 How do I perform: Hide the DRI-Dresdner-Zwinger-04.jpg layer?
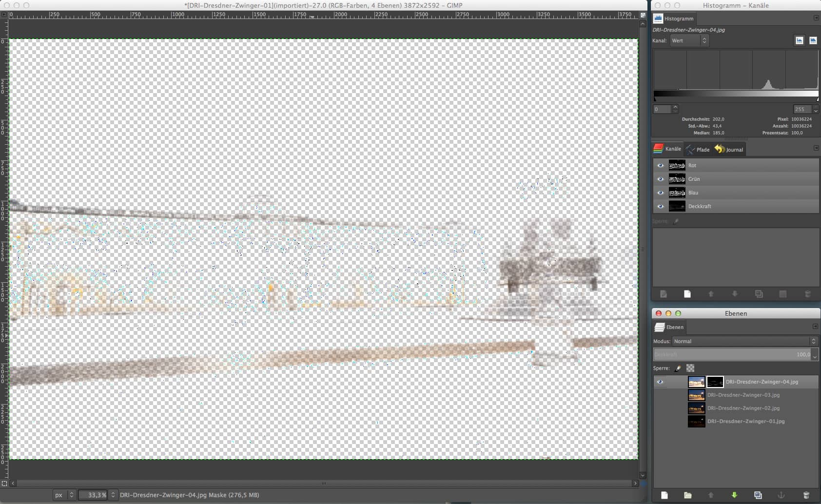pos(660,382)
